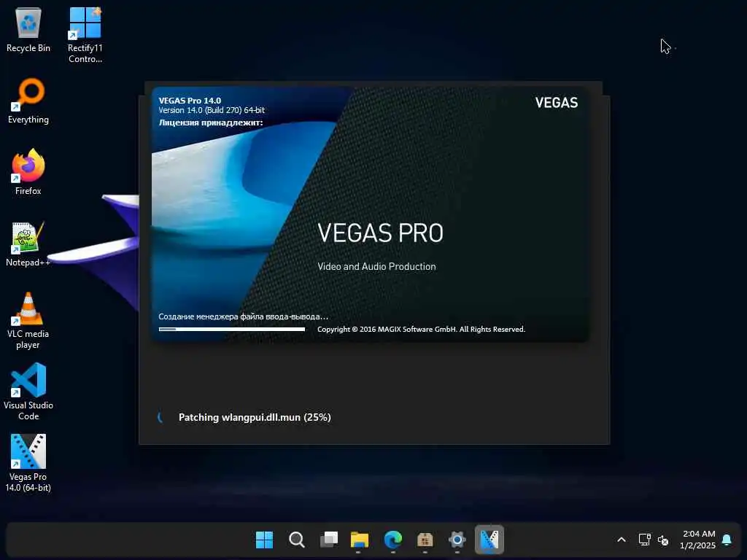Click the 'VEGAS Pro 14.0' header text
Viewport: 747px width, 560px height.
[190, 101]
